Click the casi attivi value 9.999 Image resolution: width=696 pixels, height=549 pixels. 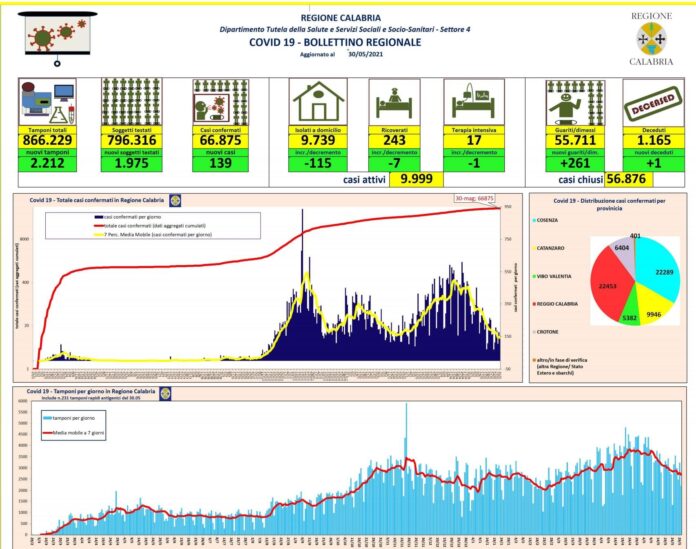pos(416,180)
